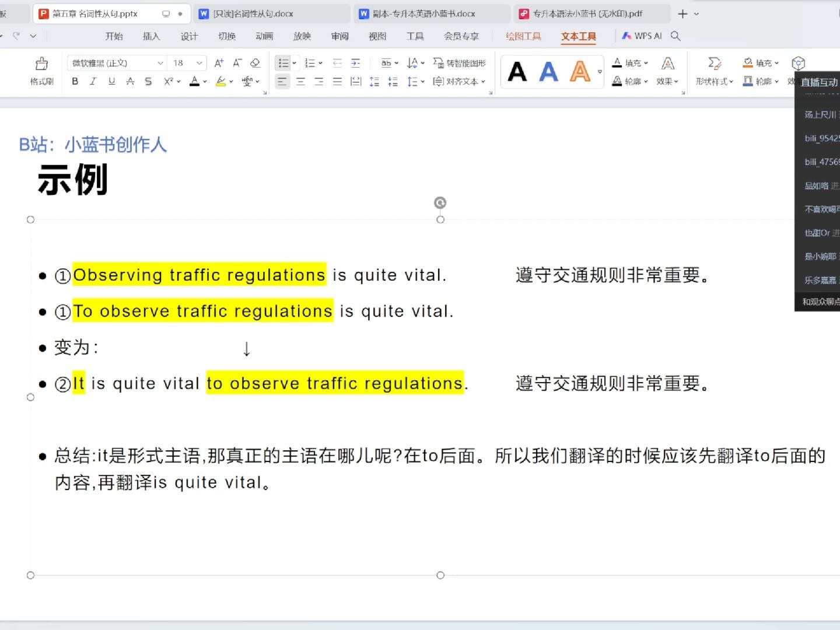Click the text box rotation handle

(x=440, y=202)
